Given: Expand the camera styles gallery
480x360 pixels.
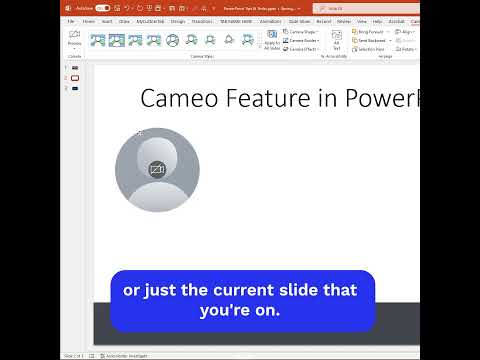Looking at the screenshot, I should 260,47.
